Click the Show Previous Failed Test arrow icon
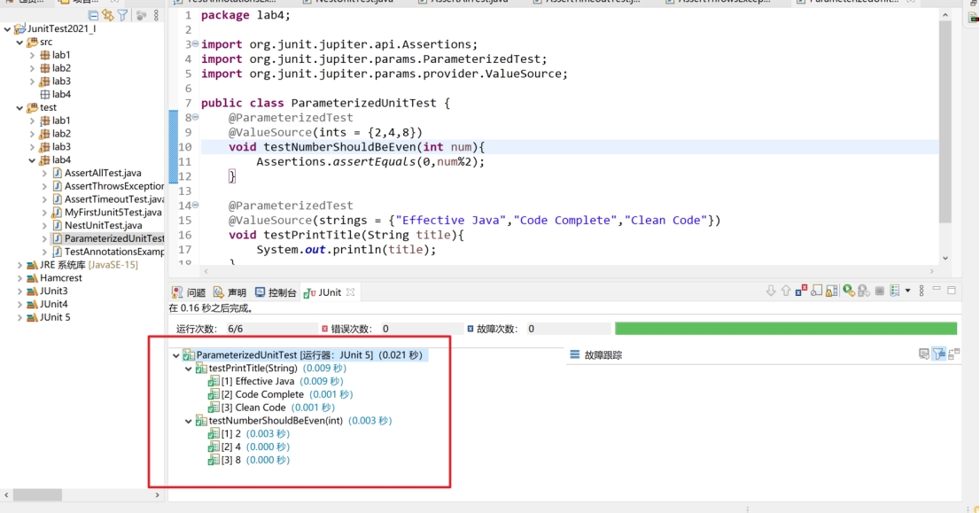980x513 pixels. click(785, 291)
